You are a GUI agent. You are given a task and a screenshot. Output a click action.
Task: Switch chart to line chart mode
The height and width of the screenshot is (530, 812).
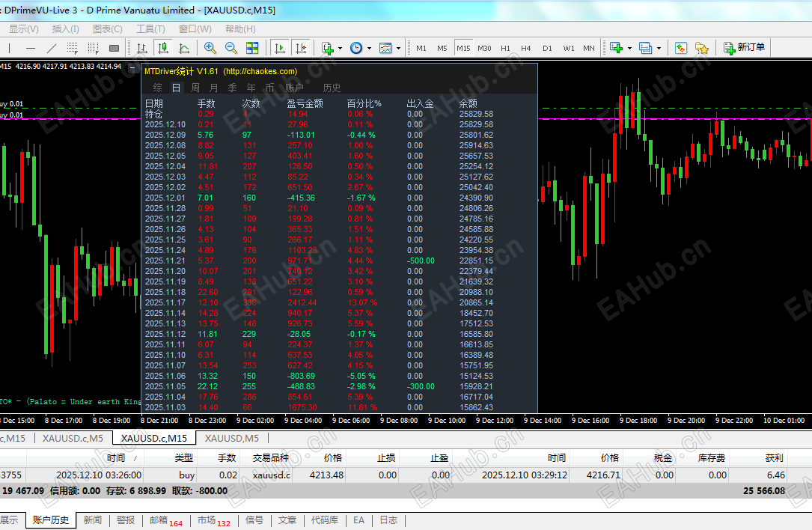pyautogui.click(x=184, y=48)
